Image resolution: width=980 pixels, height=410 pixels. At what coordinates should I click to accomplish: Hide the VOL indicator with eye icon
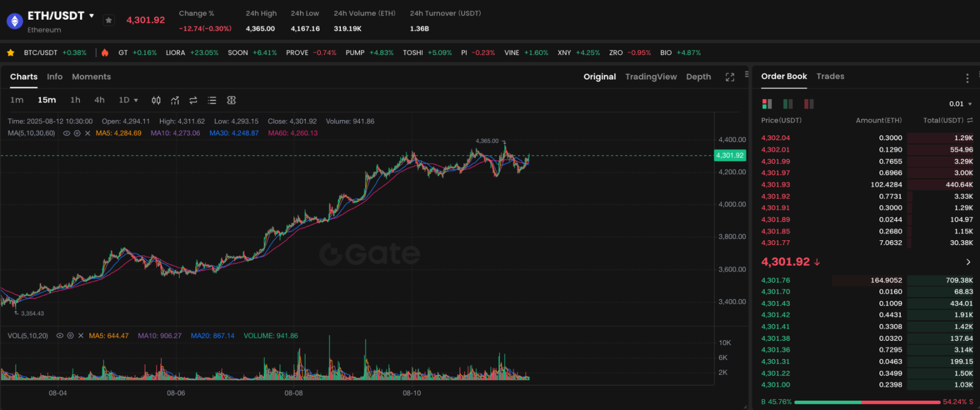60,335
